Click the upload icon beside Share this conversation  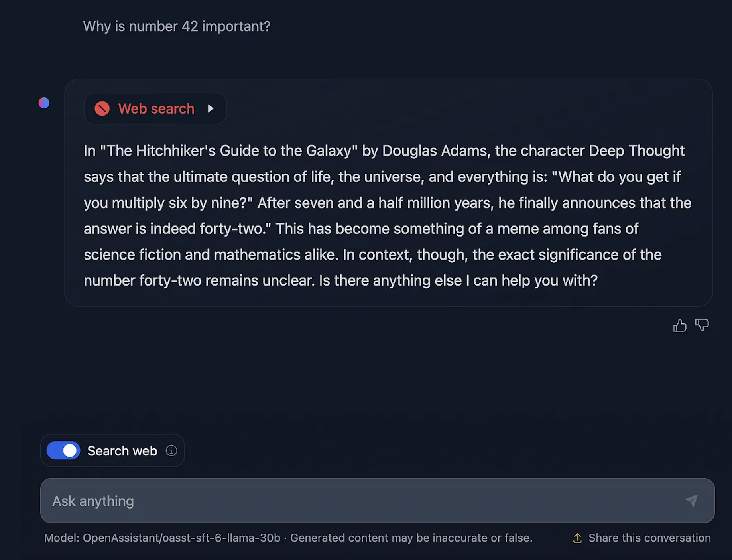[x=577, y=538]
